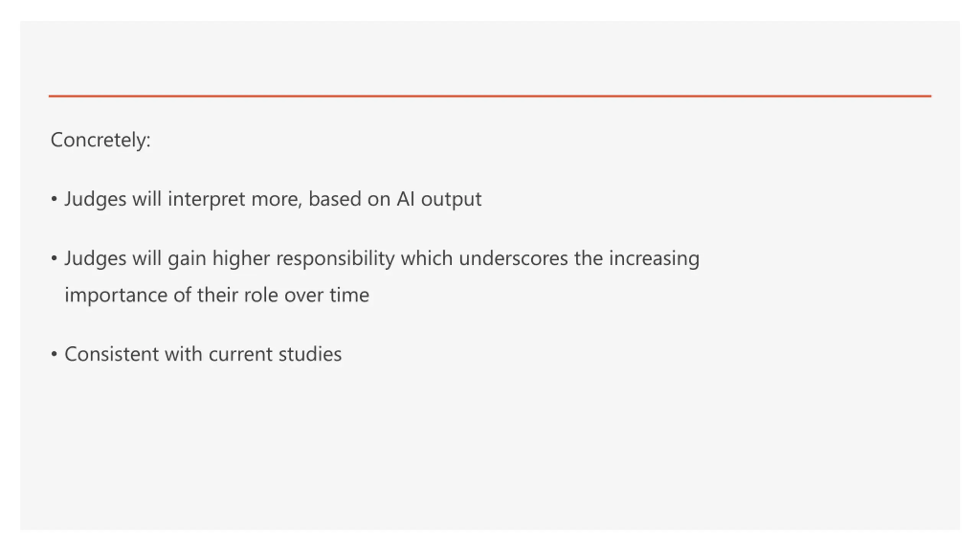This screenshot has width=980, height=551.
Task: Click the word "studies" in third bullet
Action: [x=310, y=354]
